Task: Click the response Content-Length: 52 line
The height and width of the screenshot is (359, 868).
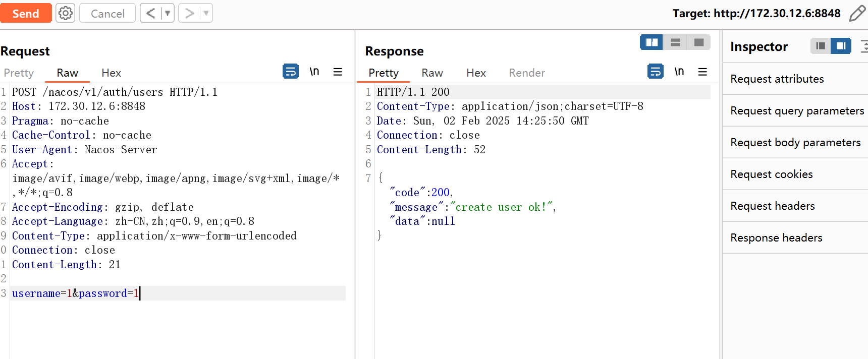Action: pos(431,150)
